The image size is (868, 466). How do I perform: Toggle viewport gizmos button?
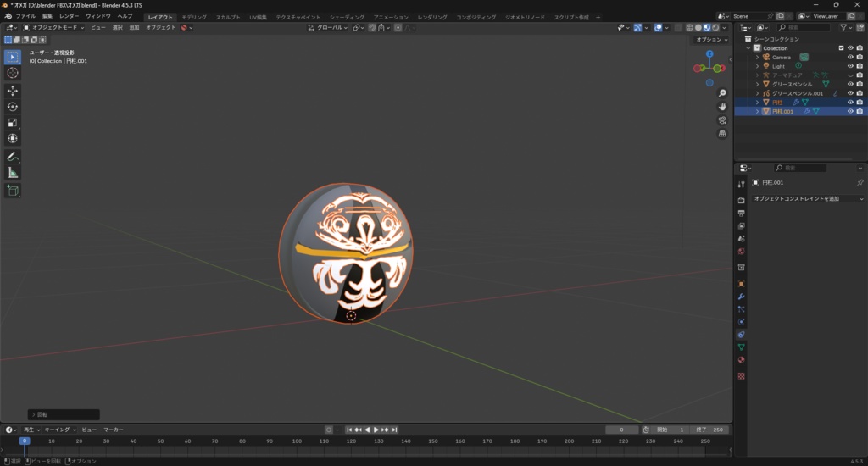click(637, 28)
